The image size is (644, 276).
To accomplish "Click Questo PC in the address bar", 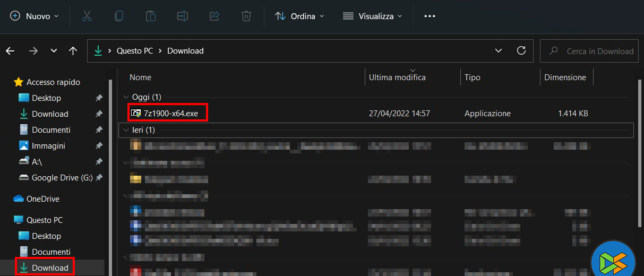I will [x=135, y=51].
